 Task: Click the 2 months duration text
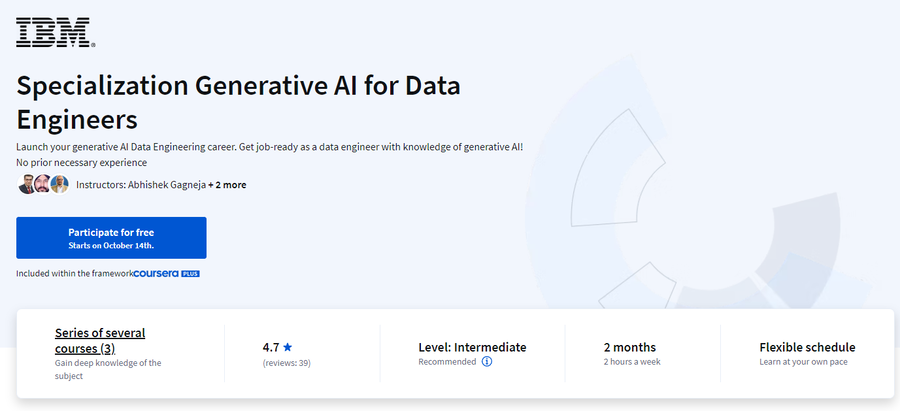pos(630,347)
